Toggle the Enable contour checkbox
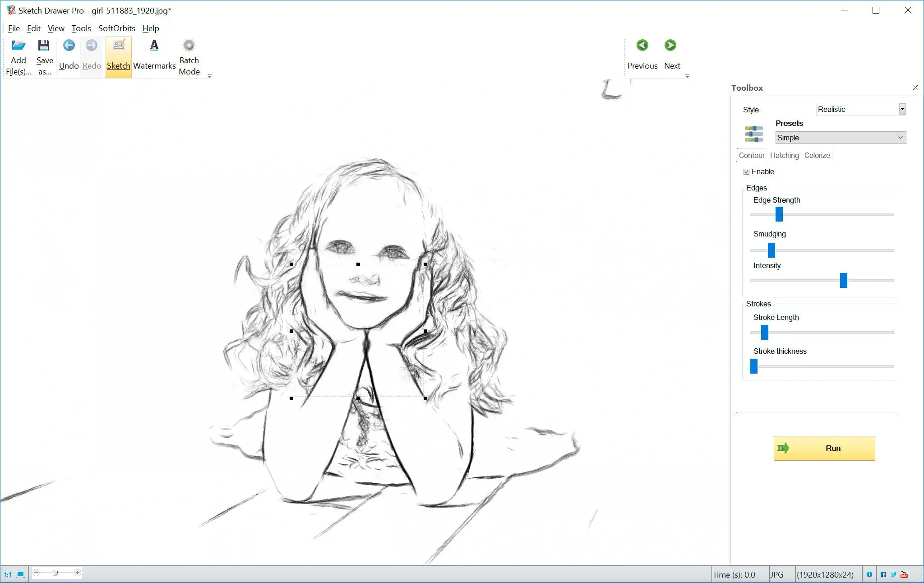The width and height of the screenshot is (924, 583). click(746, 171)
